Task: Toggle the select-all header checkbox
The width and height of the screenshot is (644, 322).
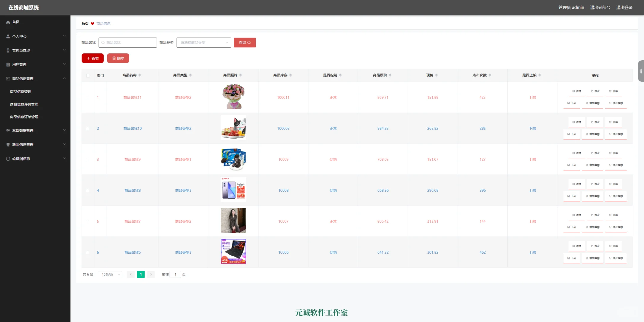Action: point(88,75)
